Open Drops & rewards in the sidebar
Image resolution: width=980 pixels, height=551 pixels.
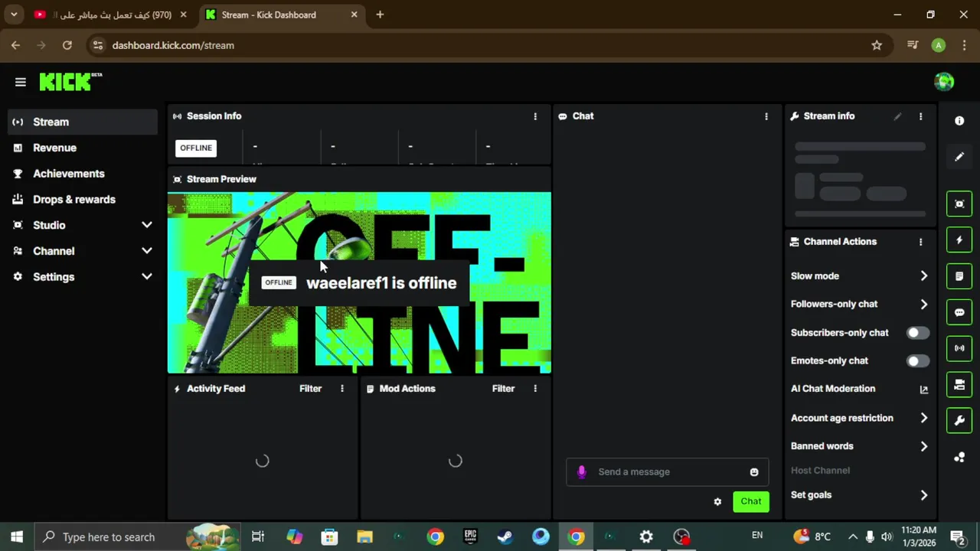tap(83, 200)
